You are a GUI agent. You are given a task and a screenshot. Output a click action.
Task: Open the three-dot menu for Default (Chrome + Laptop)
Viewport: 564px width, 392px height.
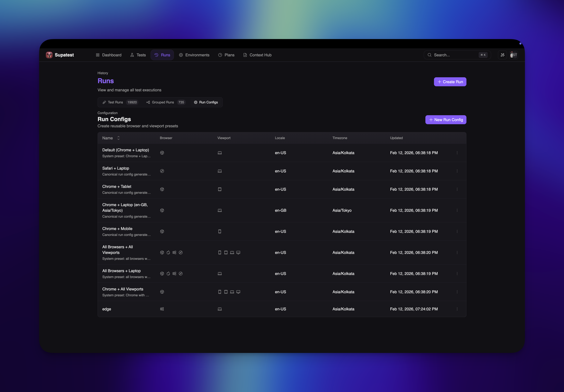click(x=457, y=153)
